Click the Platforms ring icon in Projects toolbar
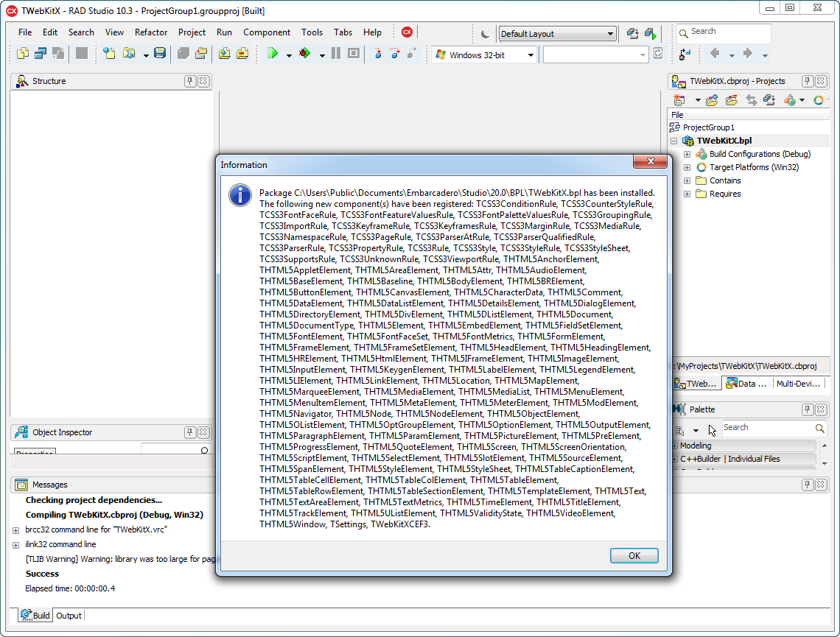Image resolution: width=840 pixels, height=637 pixels. [x=819, y=100]
